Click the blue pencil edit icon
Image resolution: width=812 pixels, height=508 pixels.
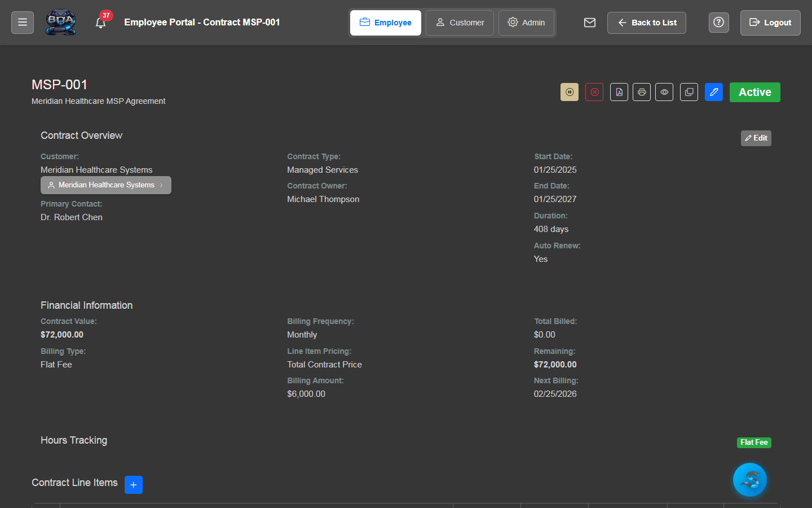[x=714, y=92]
